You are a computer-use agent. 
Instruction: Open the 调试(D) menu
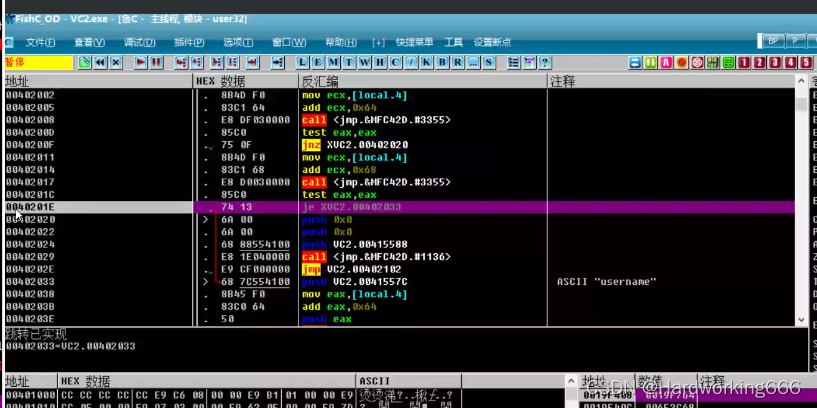[x=140, y=42]
